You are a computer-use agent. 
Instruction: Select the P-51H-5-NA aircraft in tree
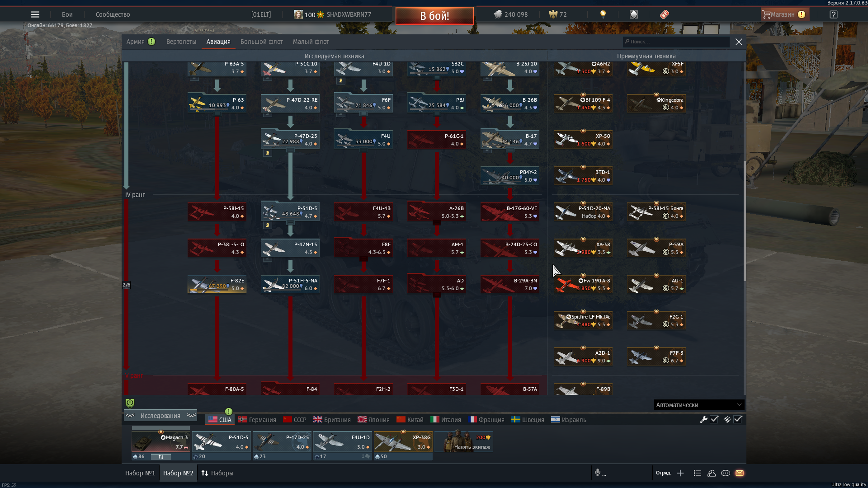click(x=290, y=284)
